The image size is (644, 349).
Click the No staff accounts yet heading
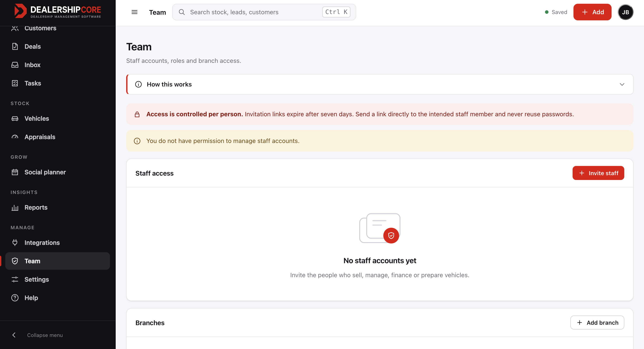click(x=380, y=261)
